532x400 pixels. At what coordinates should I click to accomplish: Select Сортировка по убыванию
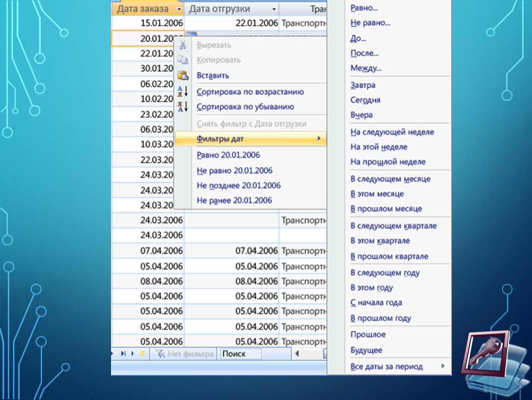pos(245,106)
